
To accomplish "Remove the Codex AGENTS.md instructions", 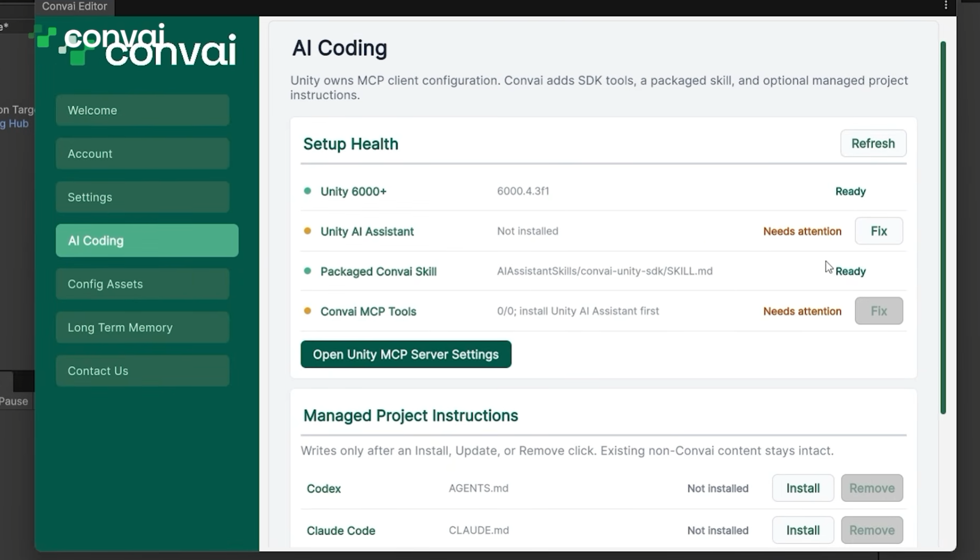I will pyautogui.click(x=872, y=488).
